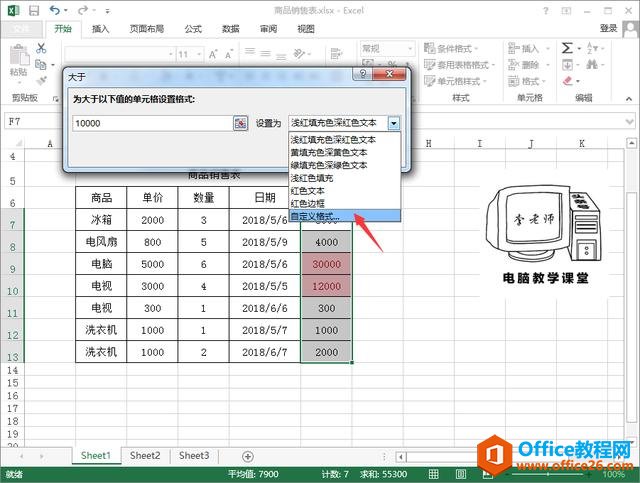Toggle the 设置为 format dropdown arrow
This screenshot has width=640, height=483.
coord(394,123)
